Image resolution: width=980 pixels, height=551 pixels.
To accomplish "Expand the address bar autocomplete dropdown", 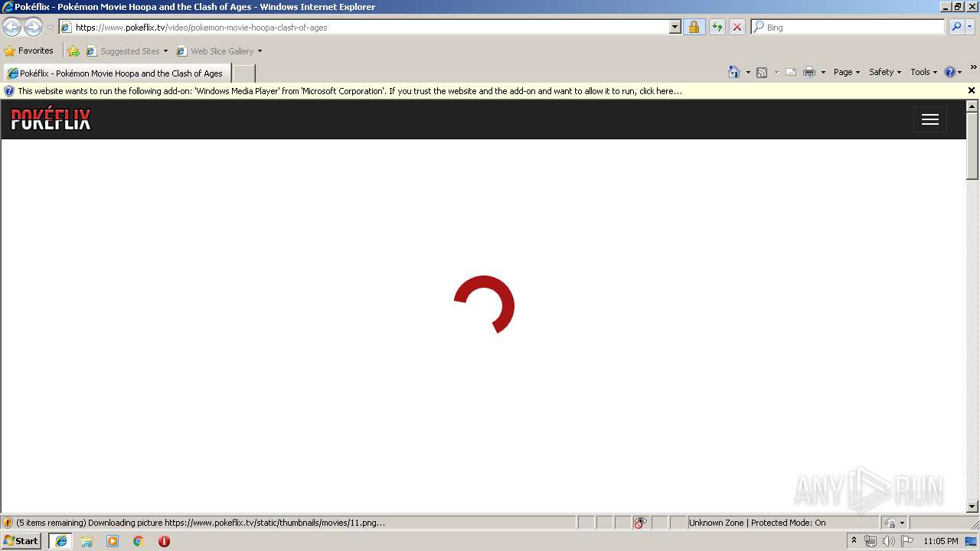I will click(x=675, y=28).
